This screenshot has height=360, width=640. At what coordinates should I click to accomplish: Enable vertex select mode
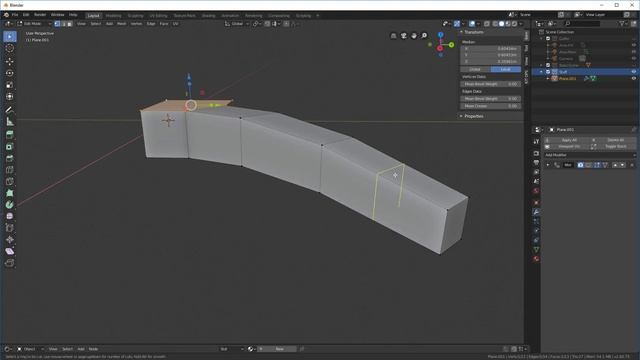(58, 24)
